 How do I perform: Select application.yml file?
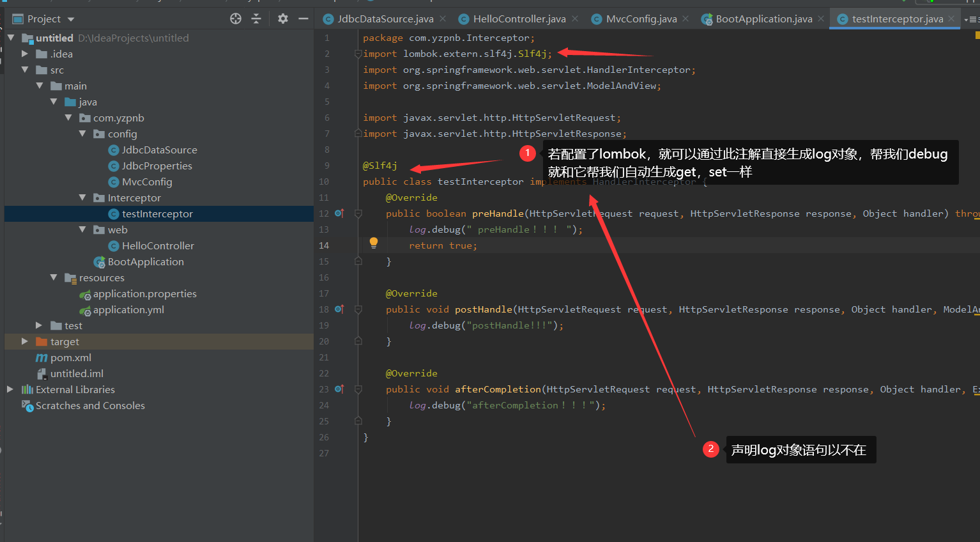click(128, 309)
